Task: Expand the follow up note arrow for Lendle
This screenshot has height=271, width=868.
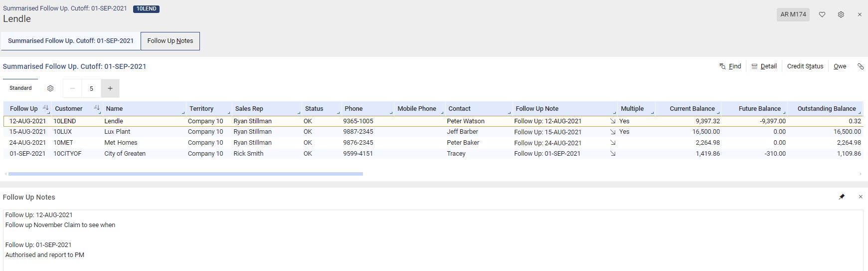Action: coord(613,121)
